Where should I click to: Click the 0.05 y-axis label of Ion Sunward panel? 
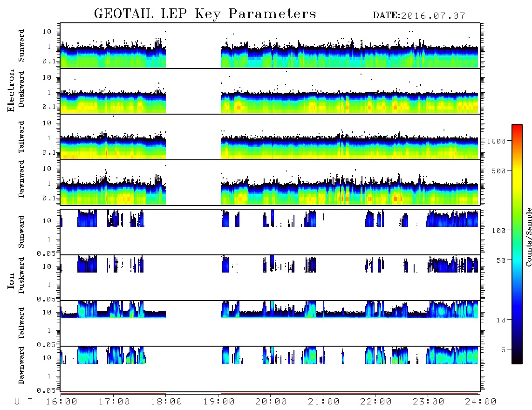coord(46,253)
